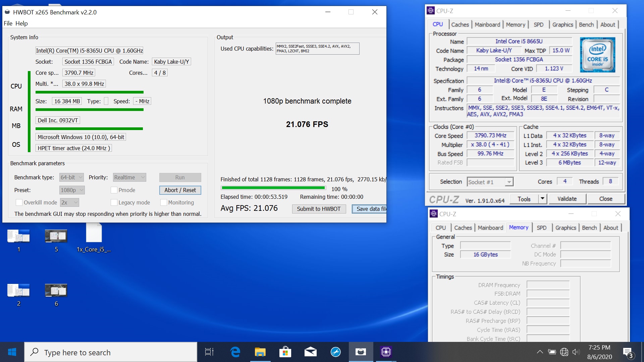
Task: Switch to Mainboard tab in upper CPU-Z
Action: coord(487,24)
